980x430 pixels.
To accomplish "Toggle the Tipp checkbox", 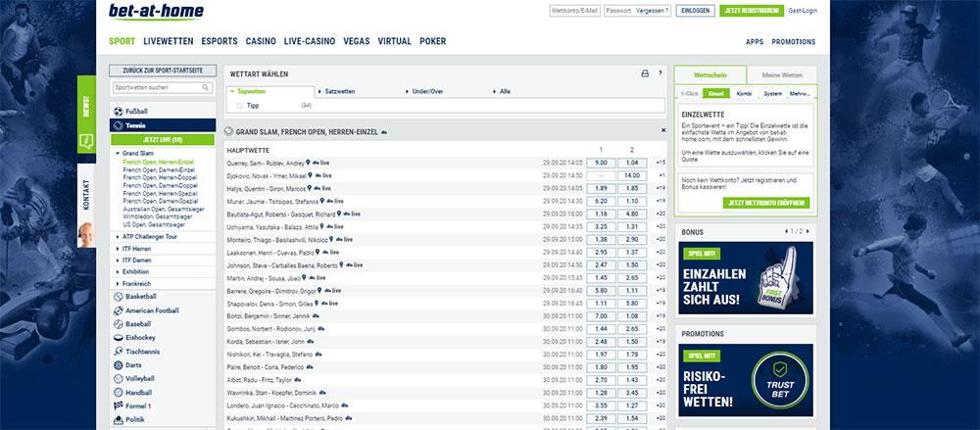I will 239,106.
